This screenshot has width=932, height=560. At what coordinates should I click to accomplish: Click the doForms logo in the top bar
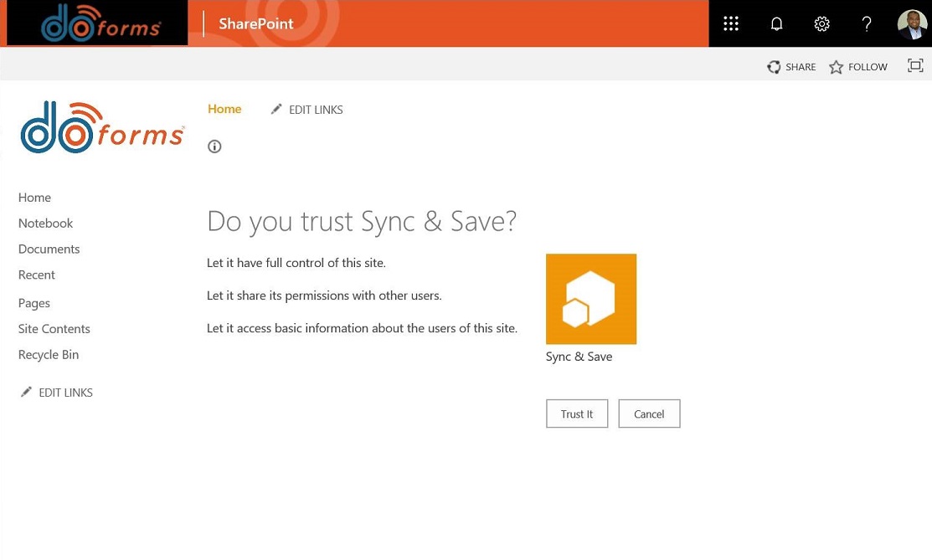click(100, 23)
